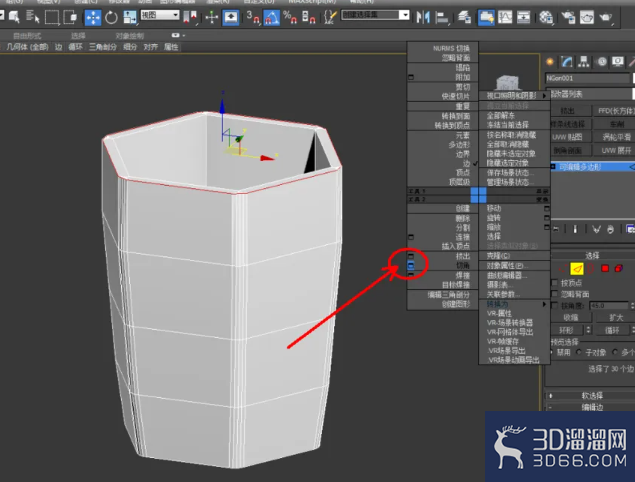The height and width of the screenshot is (482, 635).
Task: Select Border sub-object level icon
Action: (x=591, y=268)
